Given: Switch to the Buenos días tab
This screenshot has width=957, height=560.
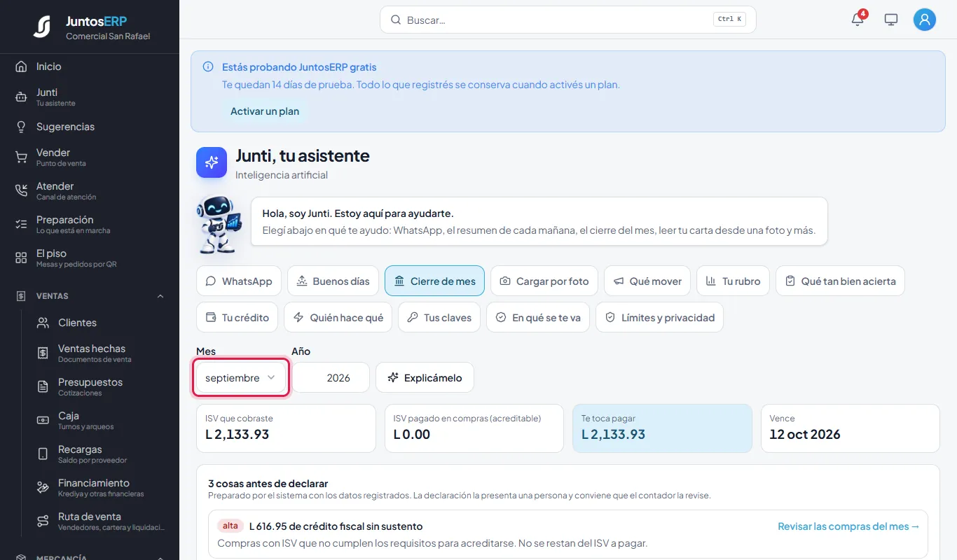Looking at the screenshot, I should click(333, 281).
